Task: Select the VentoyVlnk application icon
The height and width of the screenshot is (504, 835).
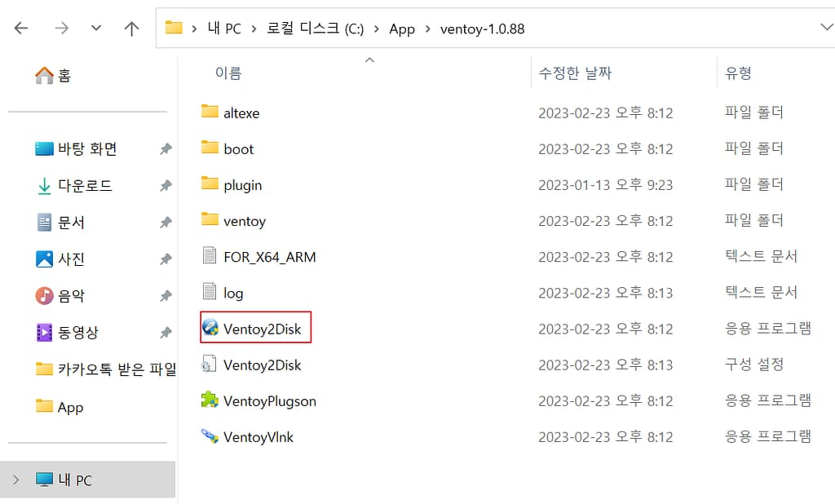Action: (x=210, y=436)
